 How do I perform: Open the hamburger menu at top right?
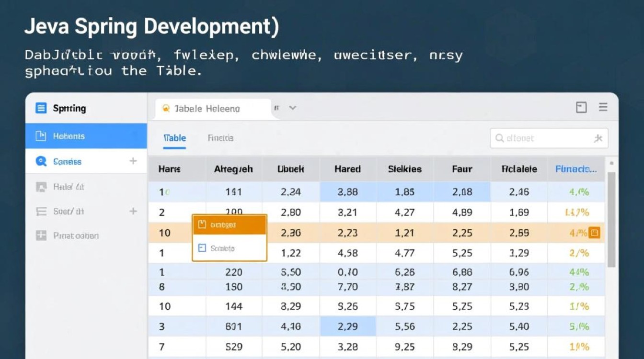point(603,107)
